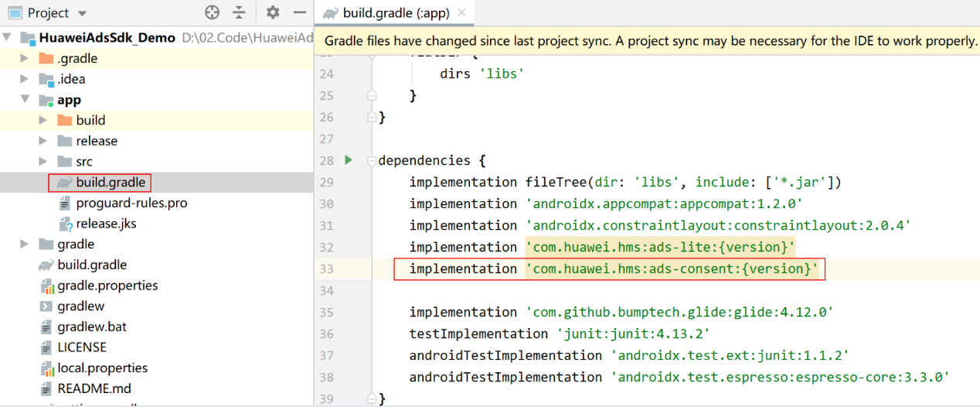The height and width of the screenshot is (407, 980).
Task: Select release.jks file
Action: 106,224
